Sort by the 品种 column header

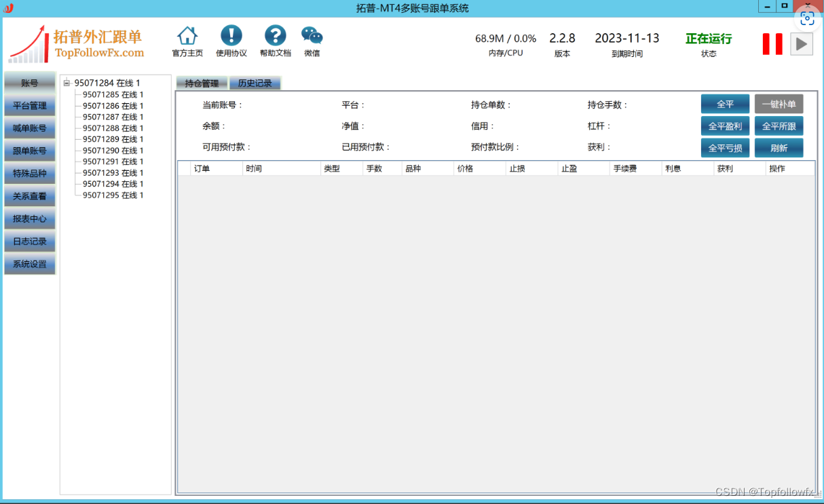428,169
